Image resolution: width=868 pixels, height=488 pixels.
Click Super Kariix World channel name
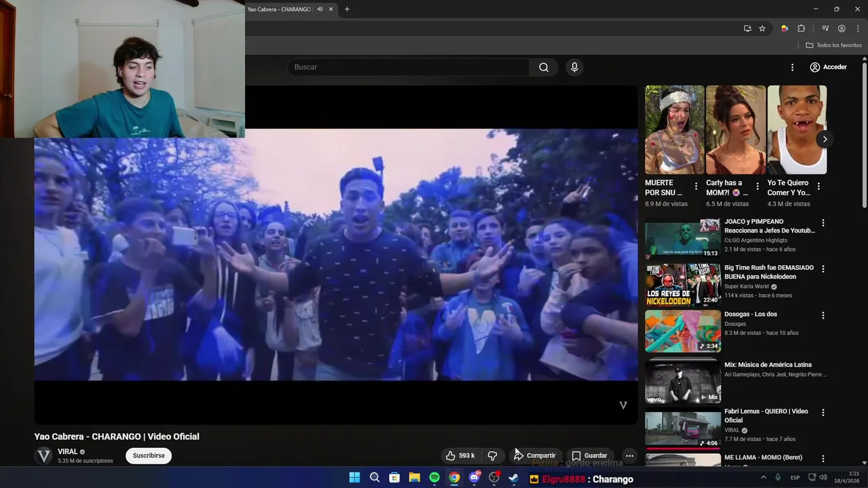747,286
